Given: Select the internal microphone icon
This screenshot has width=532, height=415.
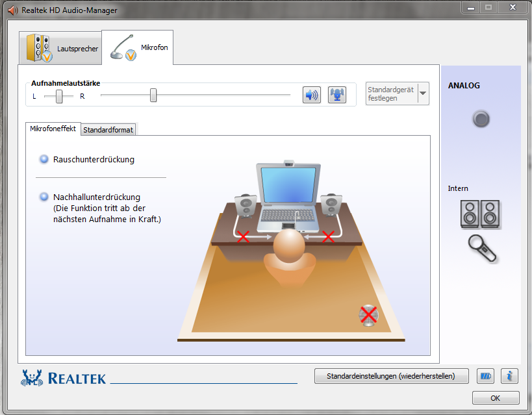Looking at the screenshot, I should coord(482,247).
